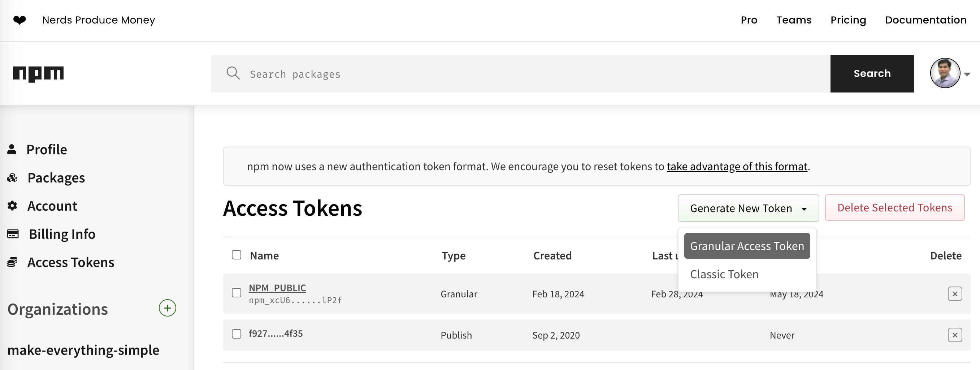
Task: Click the Account gear icon in sidebar
Action: pyautogui.click(x=12, y=206)
